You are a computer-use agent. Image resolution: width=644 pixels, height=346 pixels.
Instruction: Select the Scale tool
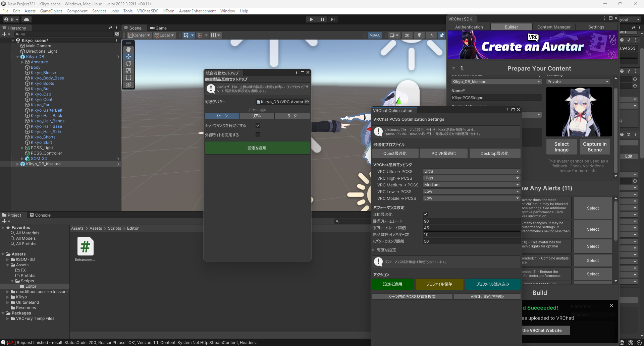tap(128, 71)
